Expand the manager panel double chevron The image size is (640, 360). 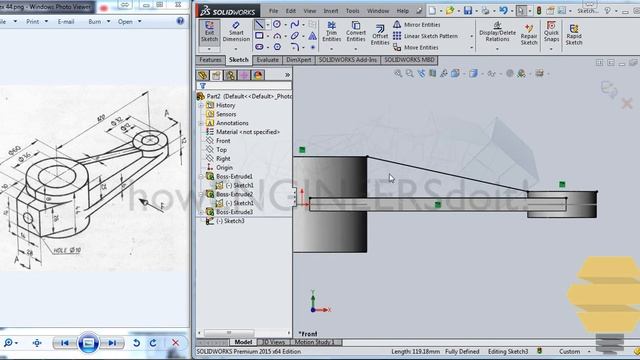287,75
